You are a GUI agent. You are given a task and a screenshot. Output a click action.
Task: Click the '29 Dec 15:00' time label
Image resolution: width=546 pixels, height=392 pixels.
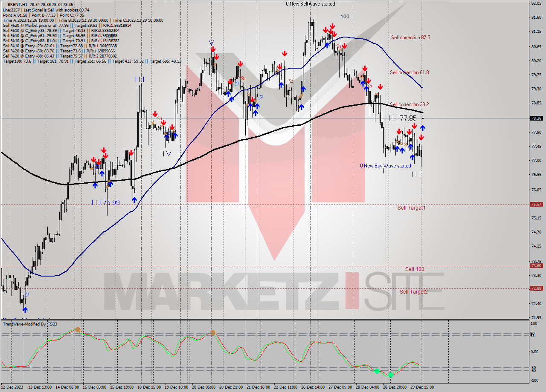(422, 387)
